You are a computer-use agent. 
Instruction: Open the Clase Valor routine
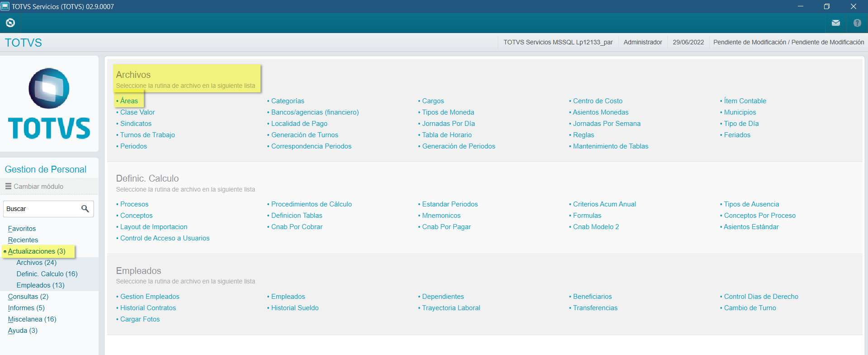coord(138,112)
